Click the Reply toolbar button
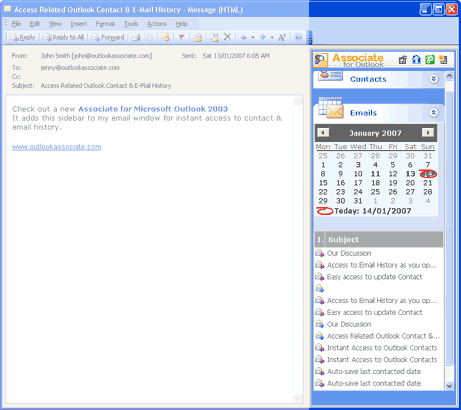The height and width of the screenshot is (410, 461). point(22,37)
